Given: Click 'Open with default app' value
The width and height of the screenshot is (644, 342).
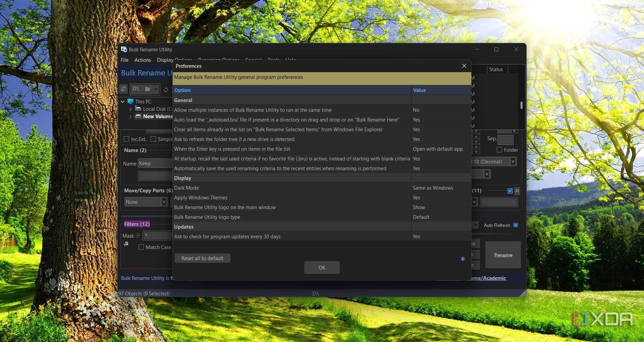Looking at the screenshot, I should pos(438,149).
